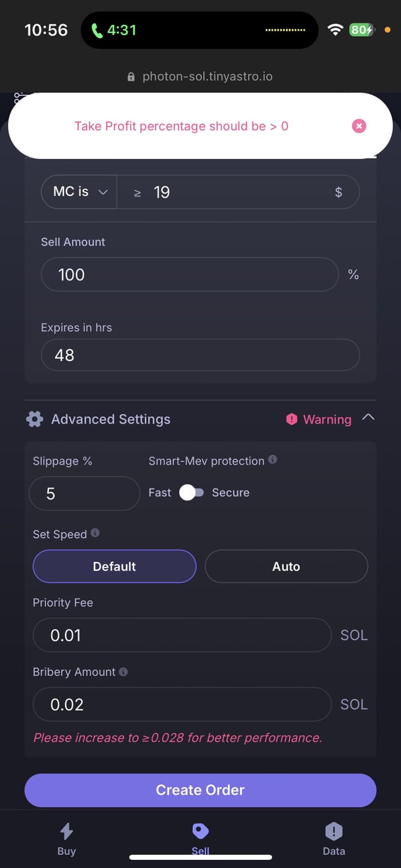This screenshot has width=401, height=868.
Task: Click the pink Warning alert icon
Action: click(291, 419)
